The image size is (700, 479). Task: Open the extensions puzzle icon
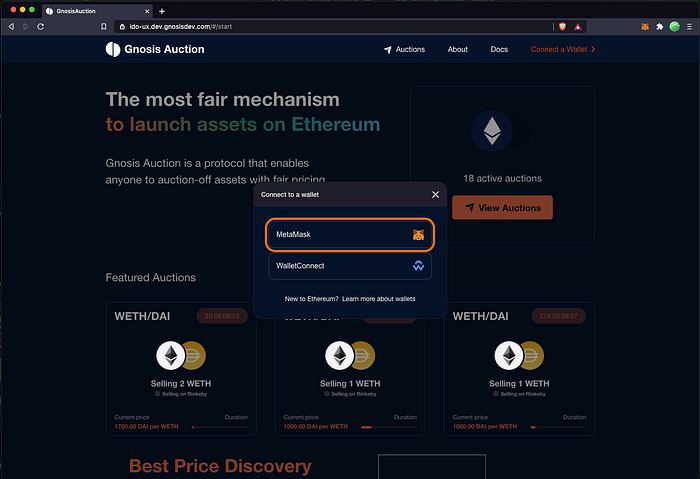tap(659, 27)
